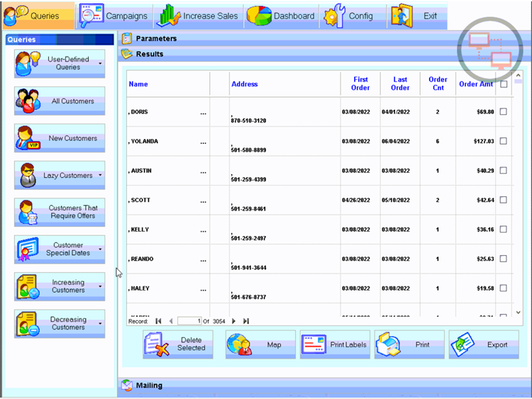Viewport: 532px width, 399px height.
Task: Click the Customers That Require Offers icon
Action: (x=27, y=213)
